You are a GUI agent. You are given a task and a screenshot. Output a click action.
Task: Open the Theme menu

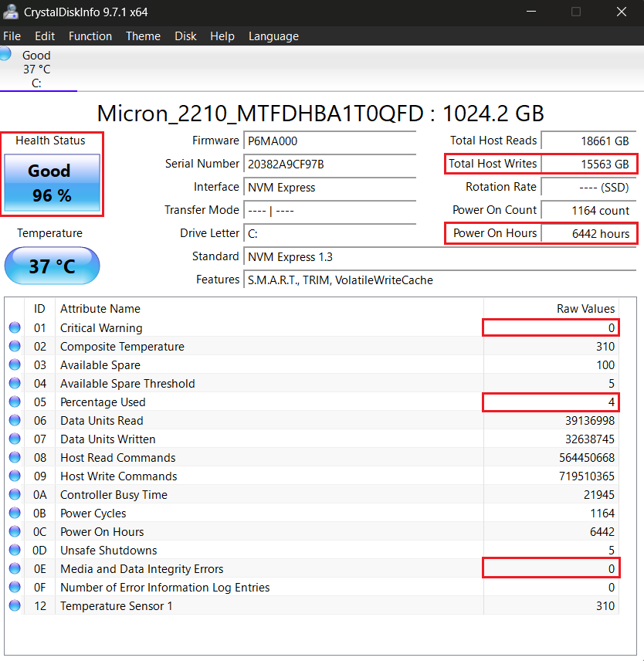(x=143, y=36)
